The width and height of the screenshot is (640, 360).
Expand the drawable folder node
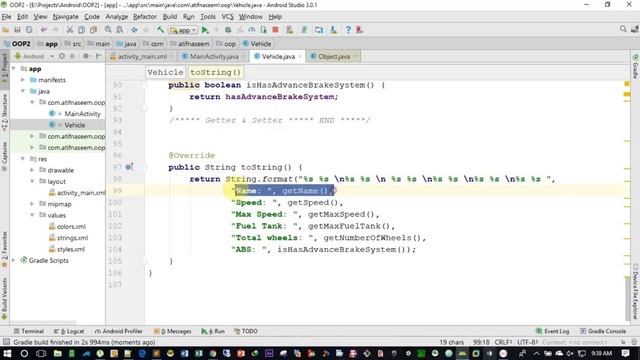[32, 170]
